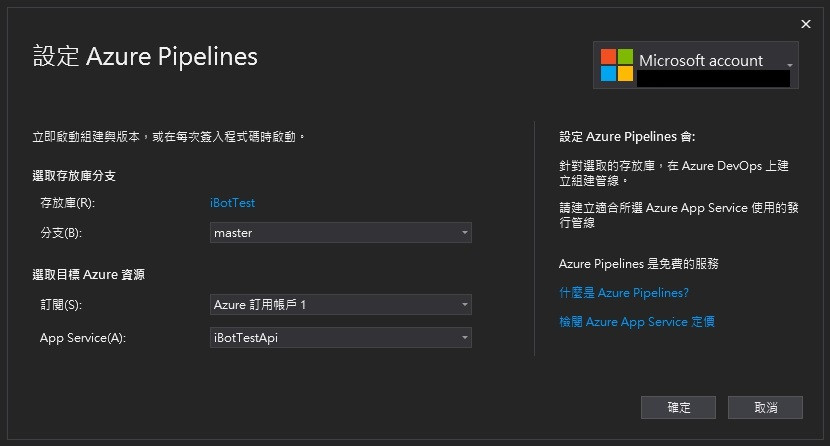830x446 pixels.
Task: Click the iBotTestApi text in combo box
Action: [x=246, y=338]
